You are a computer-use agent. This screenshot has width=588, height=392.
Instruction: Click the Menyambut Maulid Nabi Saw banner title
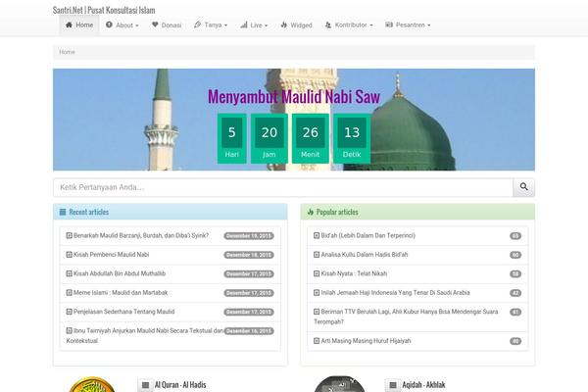click(294, 97)
